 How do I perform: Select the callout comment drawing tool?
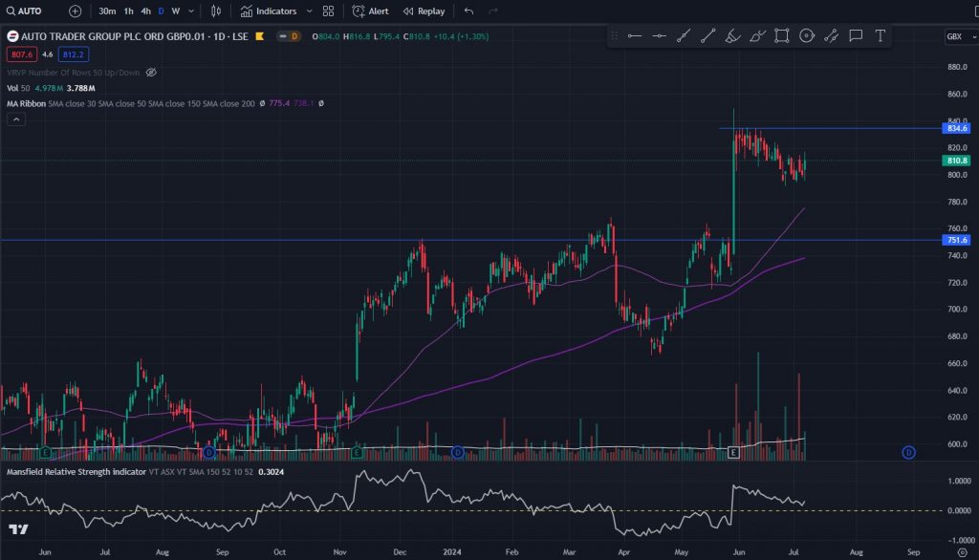[x=856, y=36]
